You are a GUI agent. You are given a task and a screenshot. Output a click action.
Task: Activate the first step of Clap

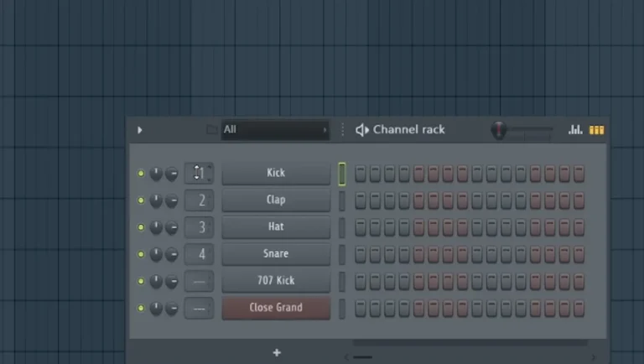[361, 200]
